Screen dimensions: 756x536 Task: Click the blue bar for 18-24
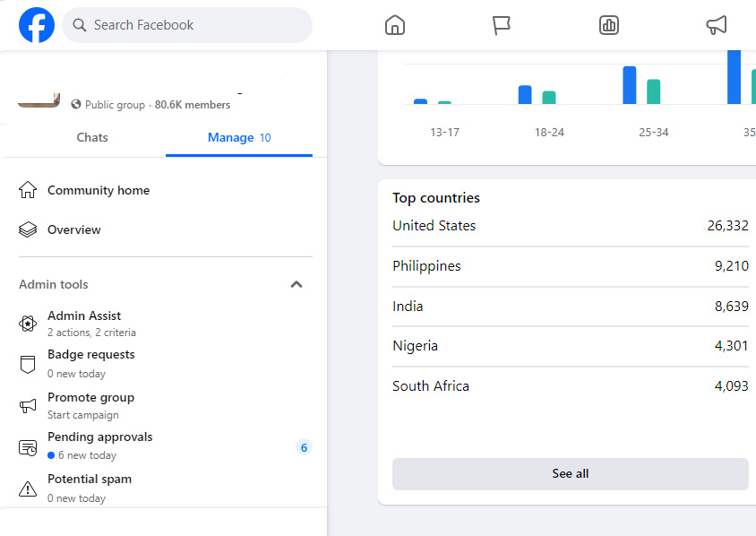[525, 94]
